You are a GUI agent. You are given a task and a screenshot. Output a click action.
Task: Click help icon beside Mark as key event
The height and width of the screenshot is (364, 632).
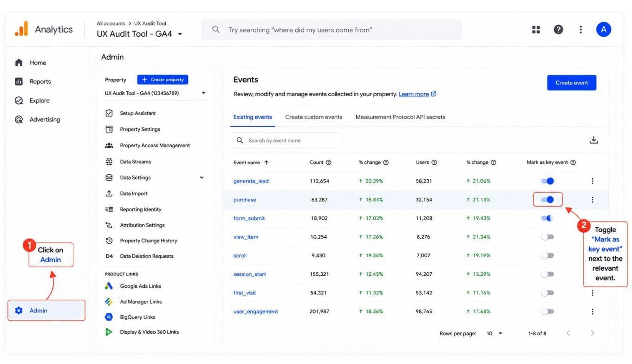[x=573, y=162]
